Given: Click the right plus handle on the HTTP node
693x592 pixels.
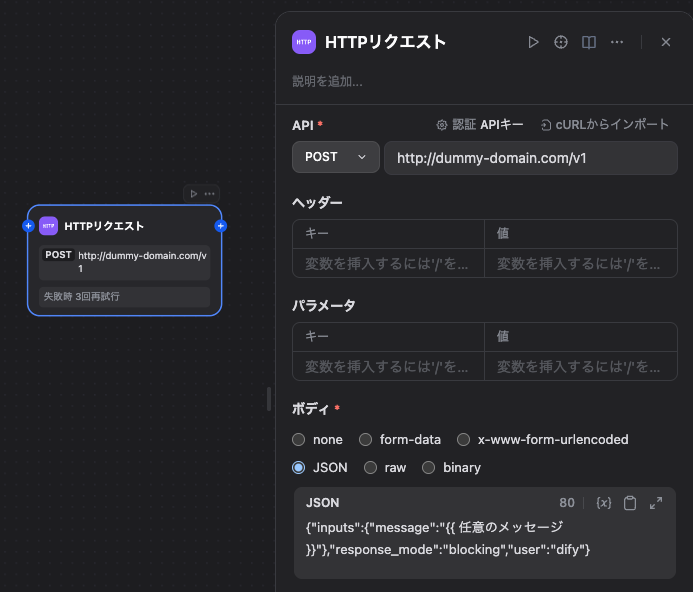Looking at the screenshot, I should click(221, 226).
